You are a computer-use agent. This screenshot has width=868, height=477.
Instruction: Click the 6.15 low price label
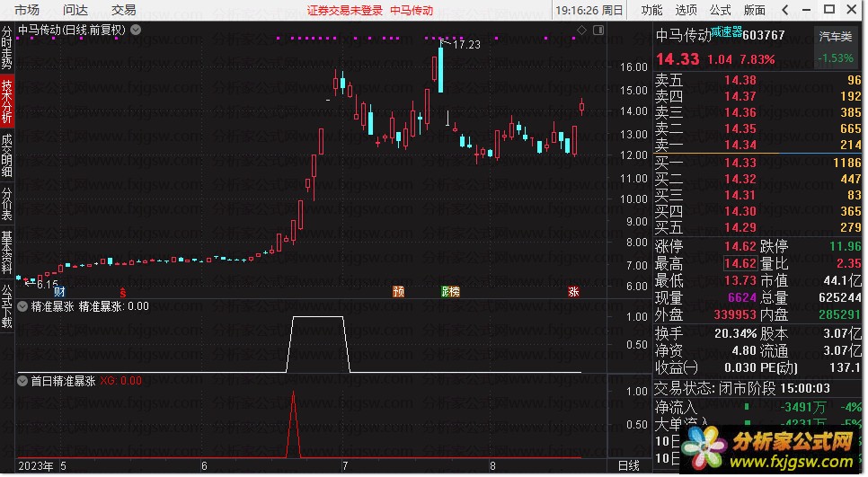coord(47,285)
